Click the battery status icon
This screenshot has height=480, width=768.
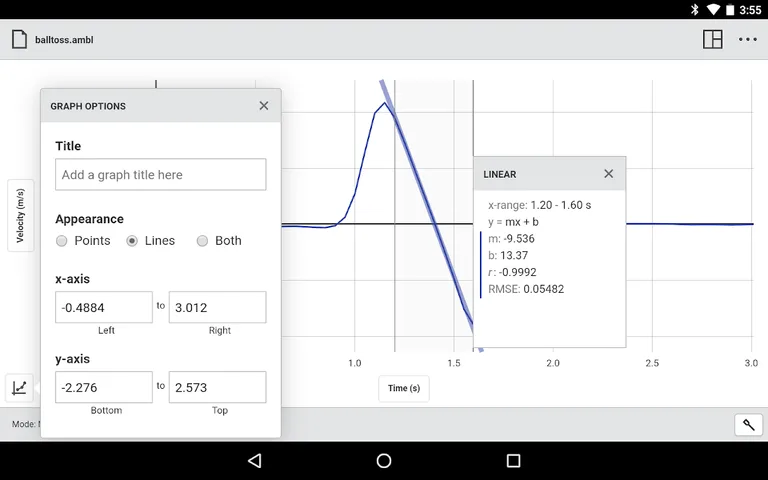[x=730, y=9]
